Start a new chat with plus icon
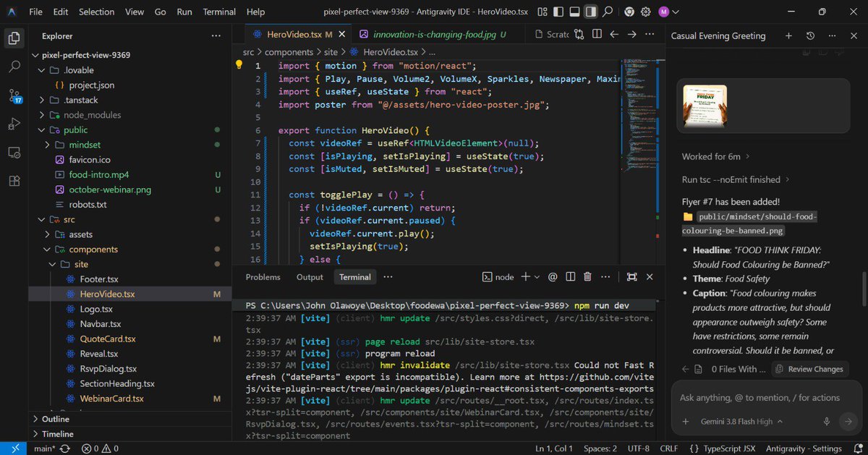The height and width of the screenshot is (455, 868). tap(788, 35)
